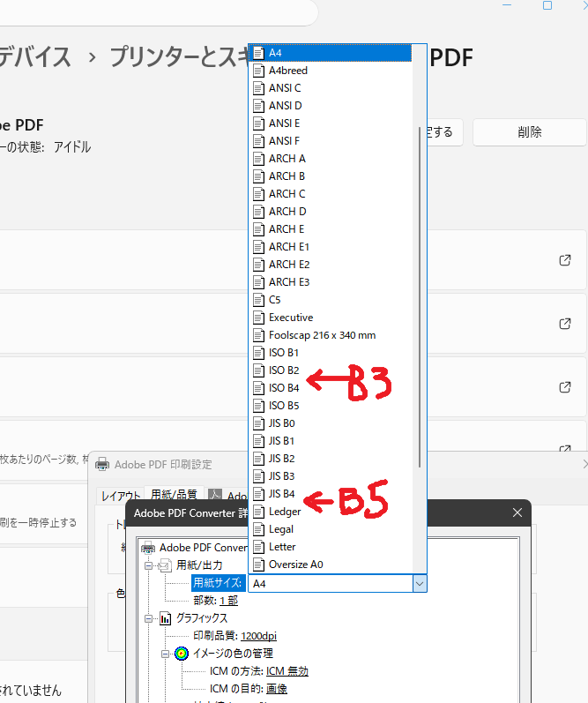Select ARCH E3 paper size
The width and height of the screenshot is (588, 703).
click(x=331, y=282)
